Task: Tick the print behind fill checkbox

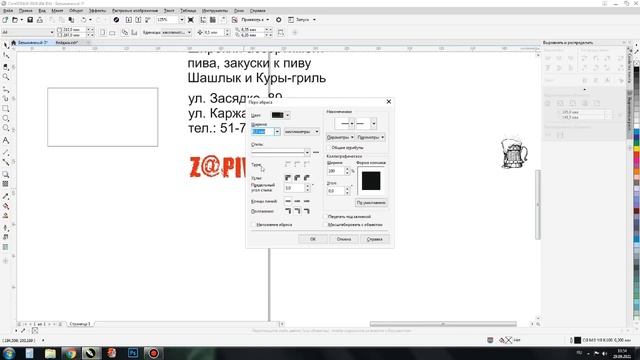Action: 325,217
